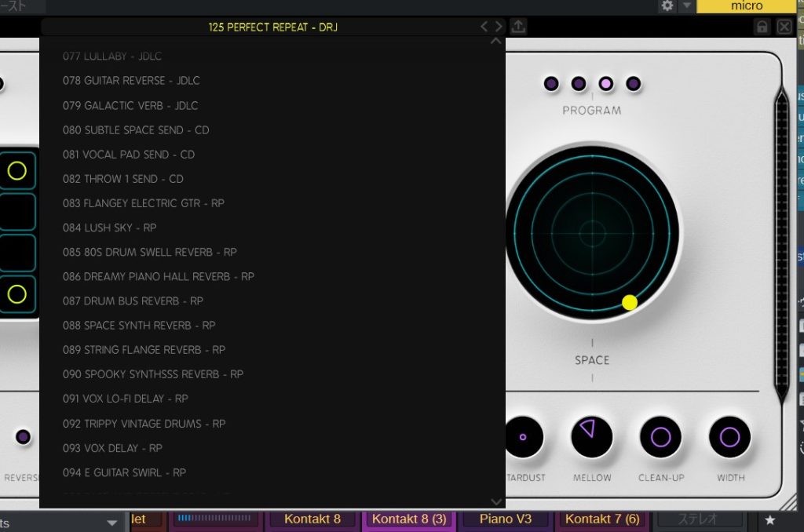Open dropdown arrow next to gear icon

686,6
